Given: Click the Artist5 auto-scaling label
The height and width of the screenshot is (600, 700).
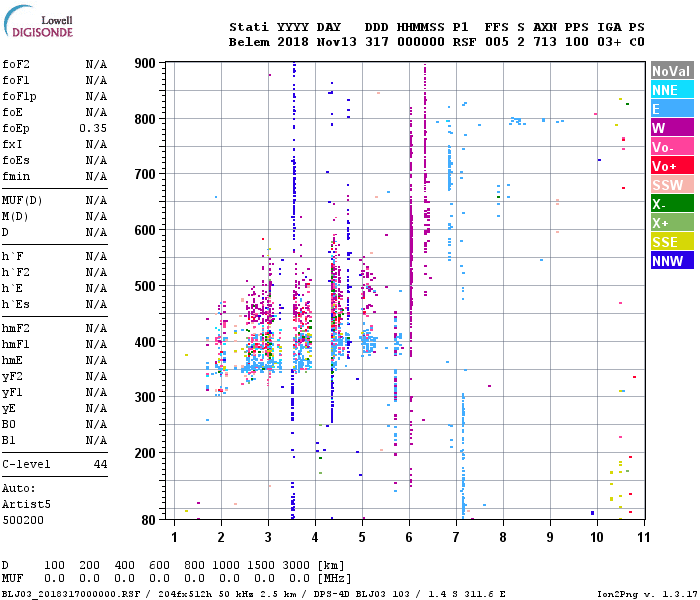Looking at the screenshot, I should coord(26,504).
